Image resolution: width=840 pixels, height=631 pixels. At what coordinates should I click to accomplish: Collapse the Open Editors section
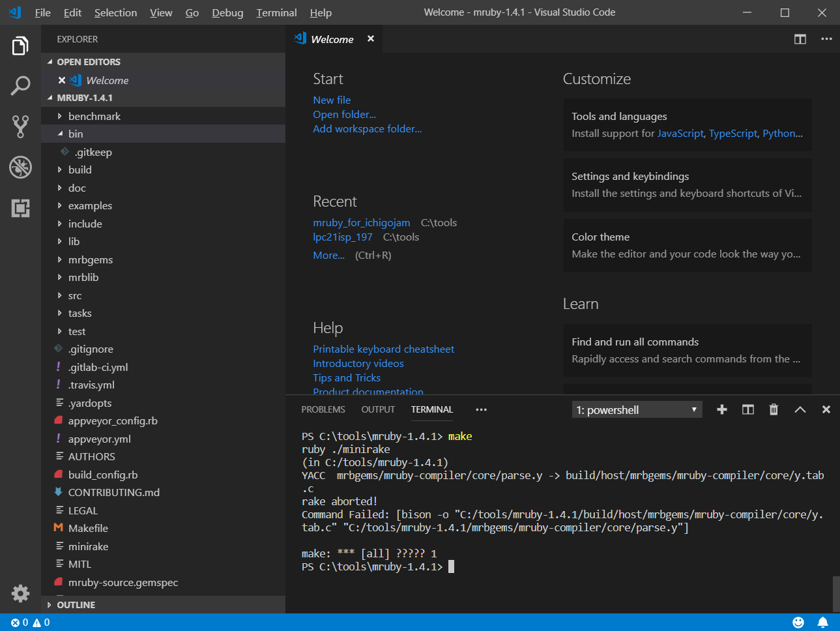pyautogui.click(x=163, y=62)
